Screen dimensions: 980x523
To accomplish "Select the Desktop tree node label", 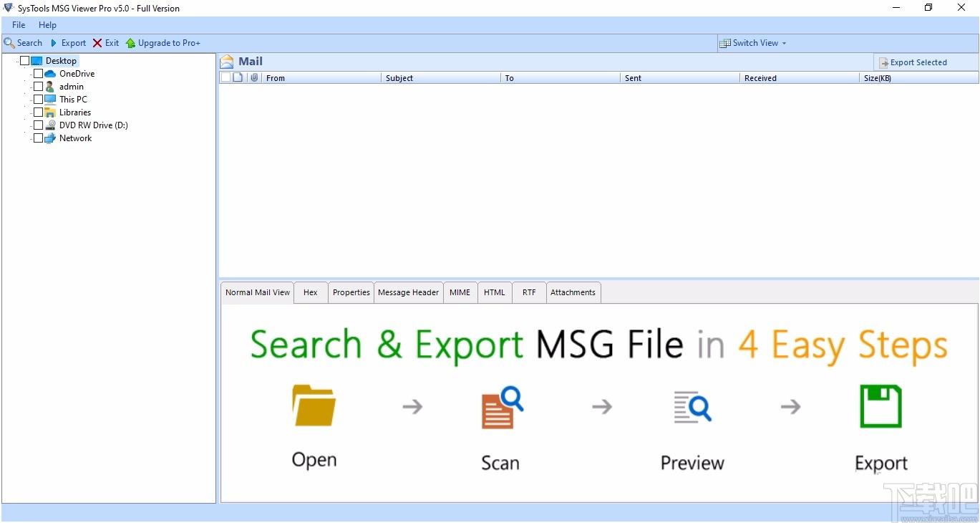I will pos(61,61).
